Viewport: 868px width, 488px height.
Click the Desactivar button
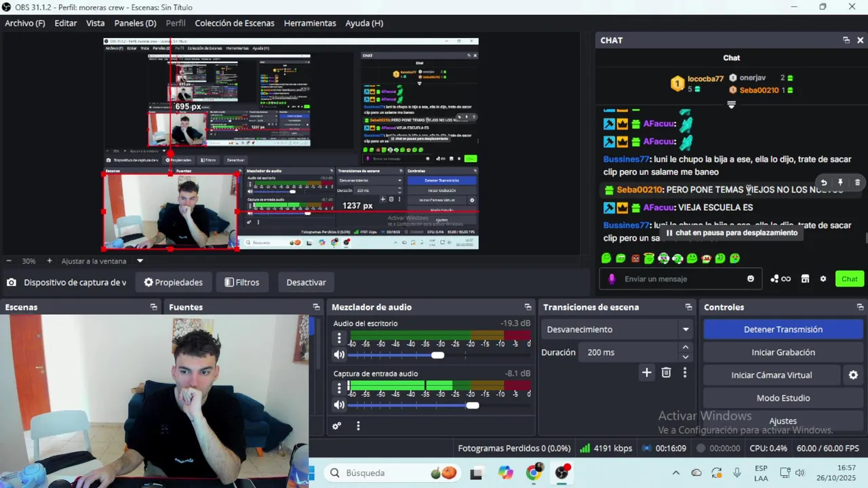(306, 283)
